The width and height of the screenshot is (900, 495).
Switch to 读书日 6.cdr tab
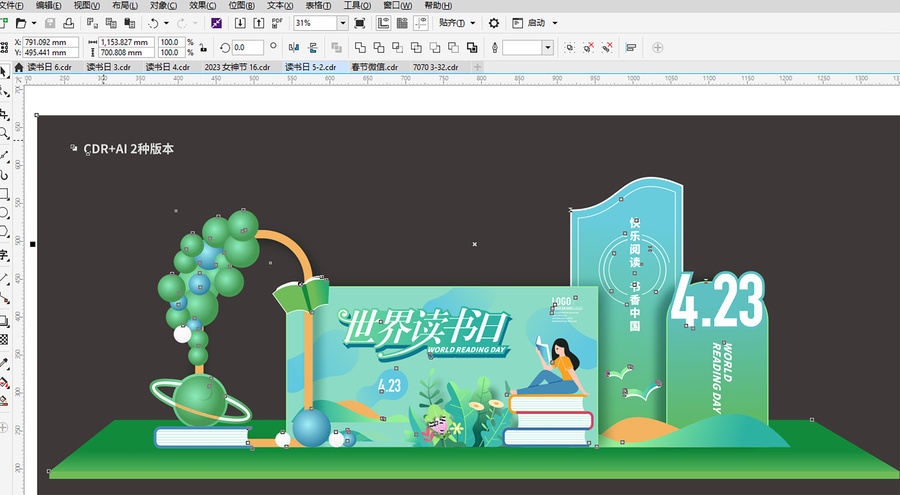click(x=49, y=67)
